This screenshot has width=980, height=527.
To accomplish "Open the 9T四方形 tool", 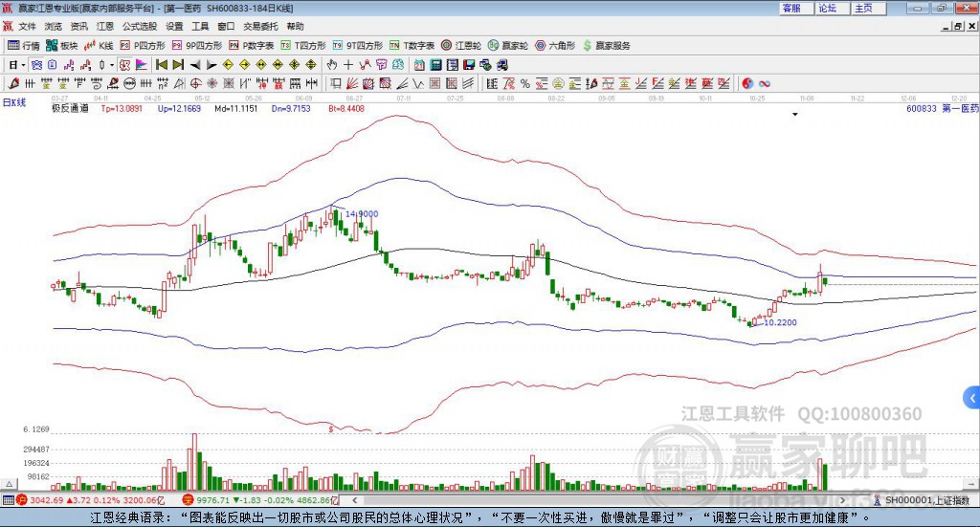I will [358, 46].
